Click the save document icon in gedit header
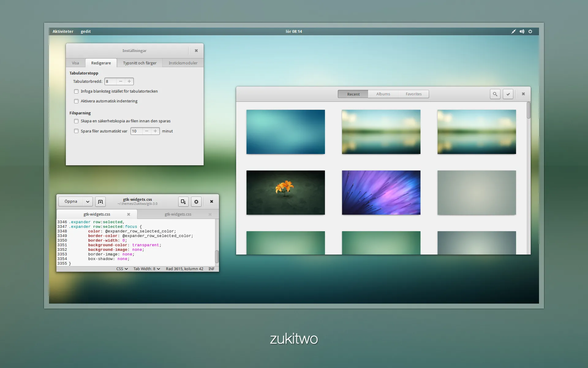The width and height of the screenshot is (588, 368). point(183,201)
